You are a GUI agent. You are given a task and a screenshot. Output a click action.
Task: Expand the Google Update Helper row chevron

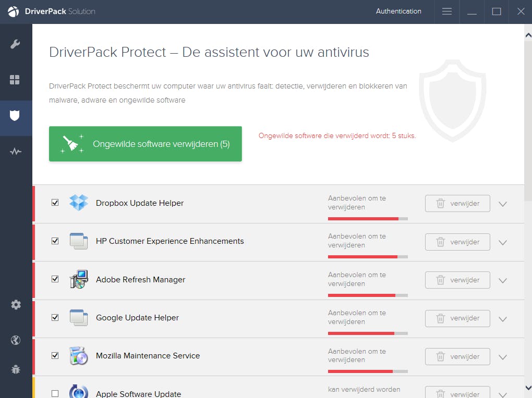pos(503,319)
